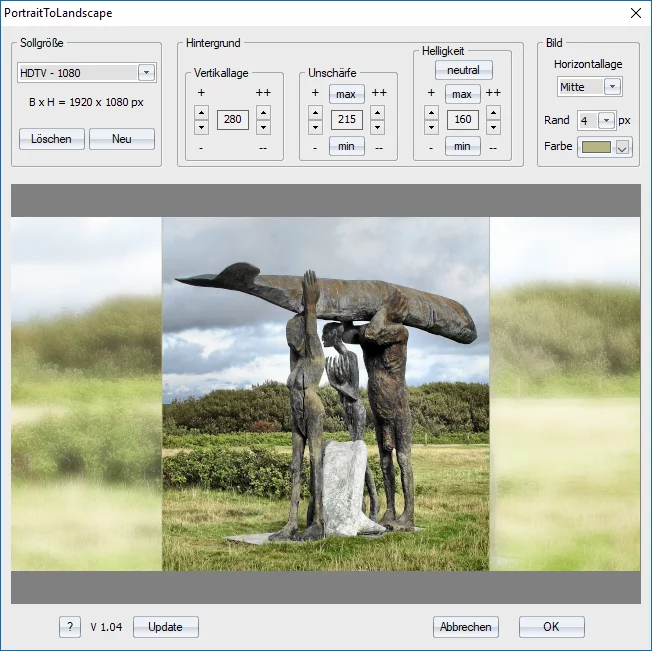This screenshot has width=652, height=651.
Task: Increase Helligkeit with the small-step up arrow
Action: coord(431,113)
